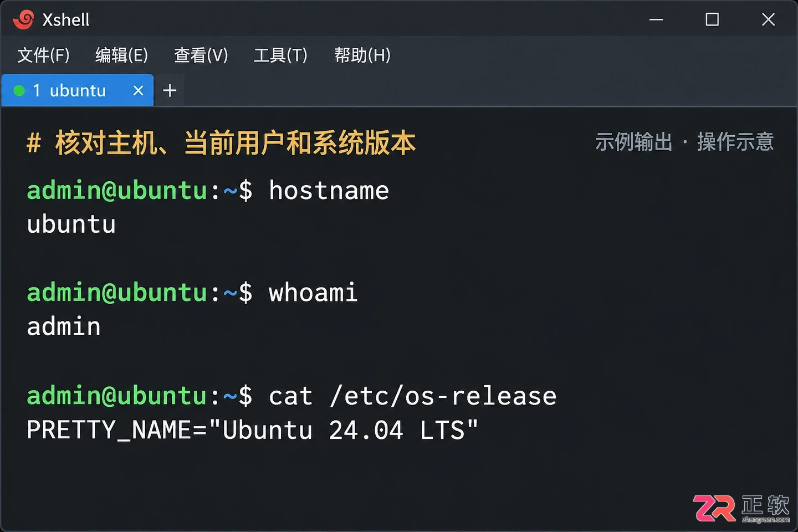Click the cat /etc/os-release command
The image size is (798, 532).
point(412,396)
